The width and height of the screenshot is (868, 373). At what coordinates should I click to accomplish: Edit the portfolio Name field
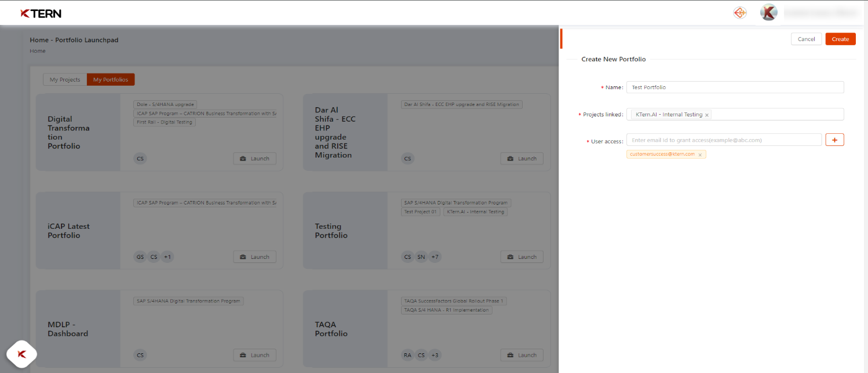(735, 87)
